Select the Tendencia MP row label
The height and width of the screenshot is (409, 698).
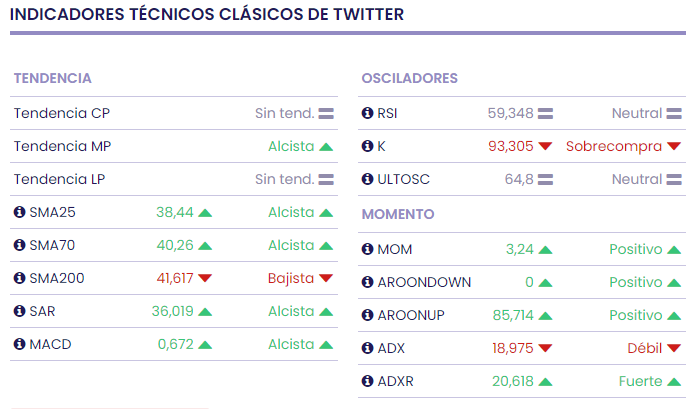tap(62, 146)
